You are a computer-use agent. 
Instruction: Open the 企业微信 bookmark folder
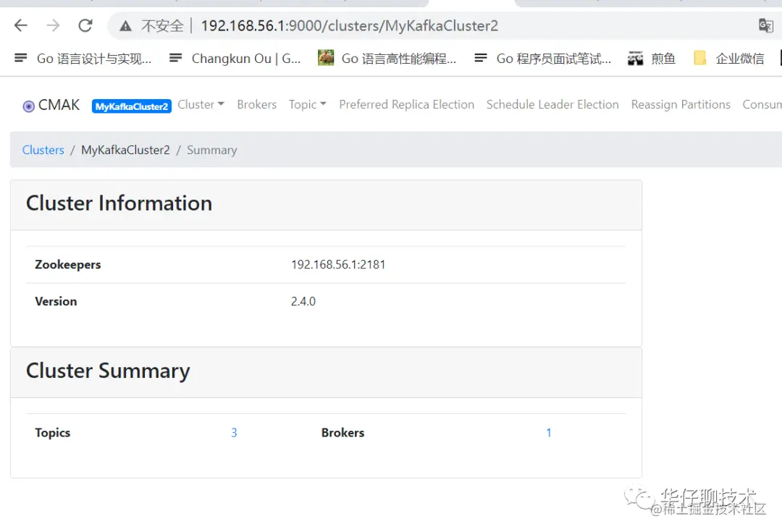pos(728,59)
